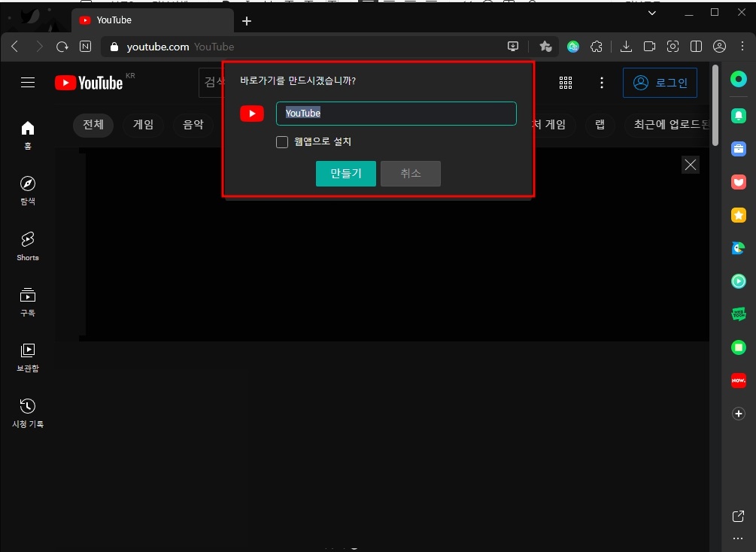Open green square side panel icon
The image size is (756, 552).
pyautogui.click(x=739, y=347)
